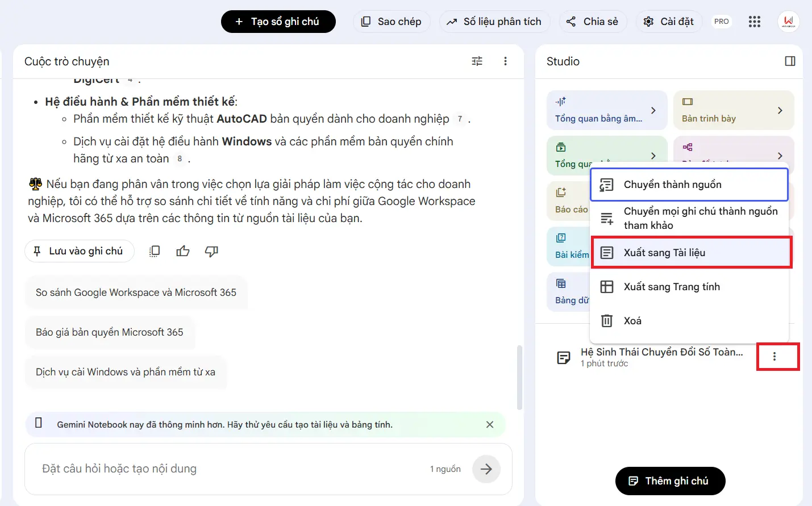The image size is (812, 506).
Task: Select Xoá menu item
Action: 689,321
